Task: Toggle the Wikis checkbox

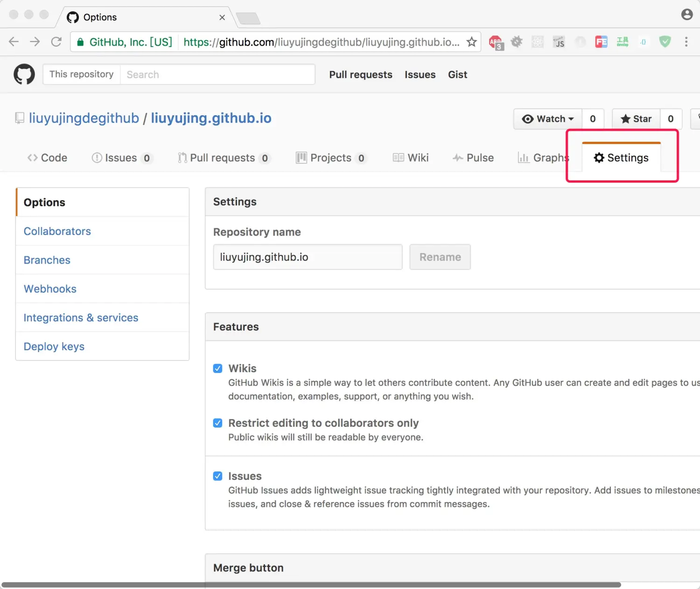Action: 217,368
